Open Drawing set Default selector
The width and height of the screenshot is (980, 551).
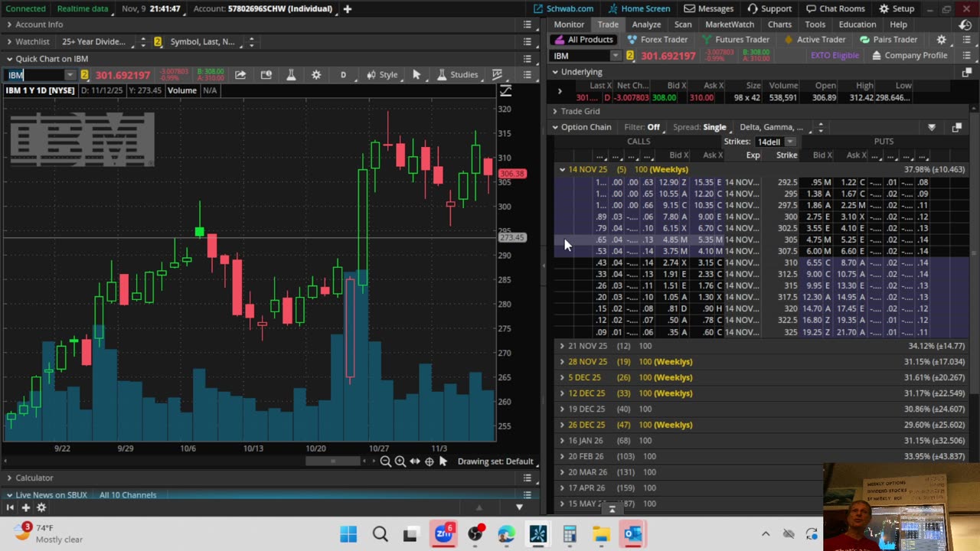pyautogui.click(x=495, y=461)
